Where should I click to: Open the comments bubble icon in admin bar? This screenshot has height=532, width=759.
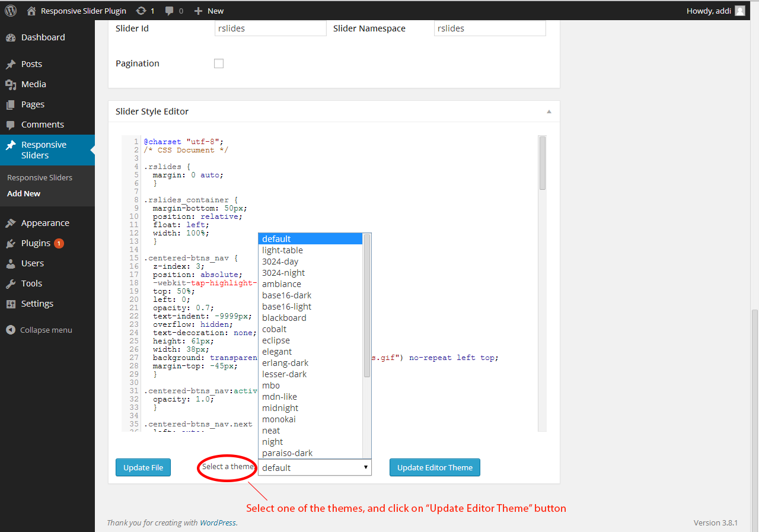point(170,11)
